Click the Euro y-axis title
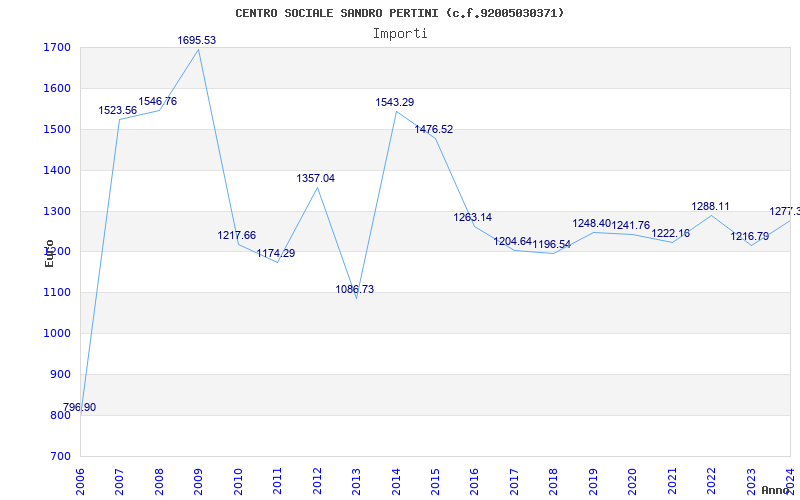The image size is (800, 500). tap(49, 253)
